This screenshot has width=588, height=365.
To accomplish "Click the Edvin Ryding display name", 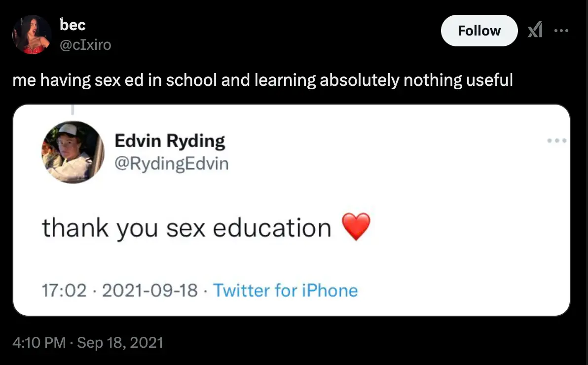I will click(170, 142).
